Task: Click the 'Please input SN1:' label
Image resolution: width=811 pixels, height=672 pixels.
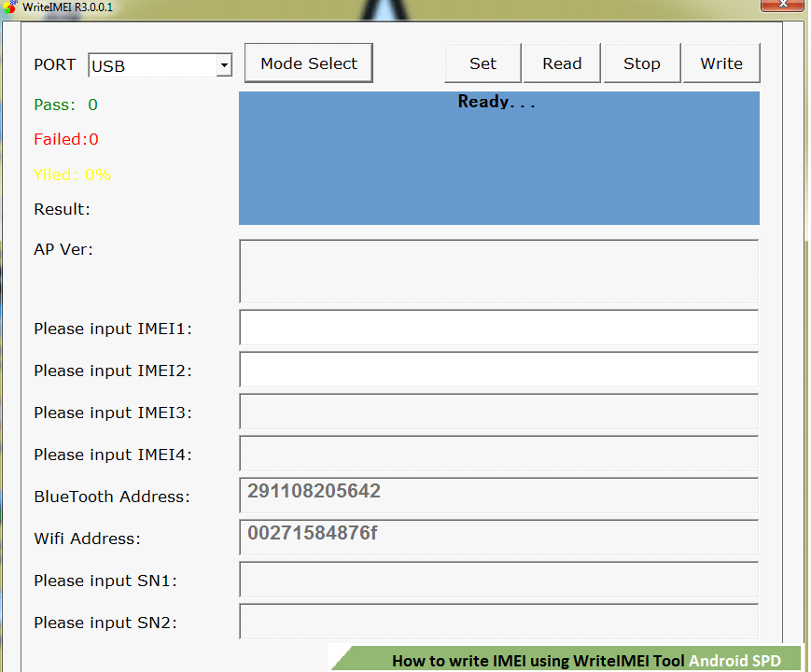Action: click(105, 581)
